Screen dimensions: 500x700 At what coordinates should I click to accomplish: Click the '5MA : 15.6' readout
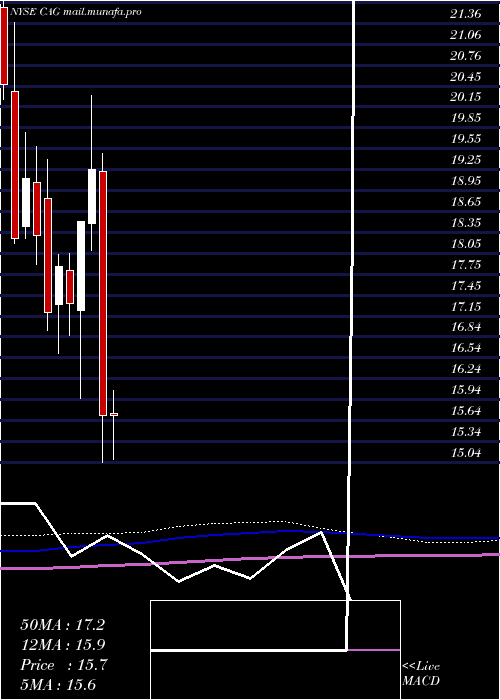[58, 685]
